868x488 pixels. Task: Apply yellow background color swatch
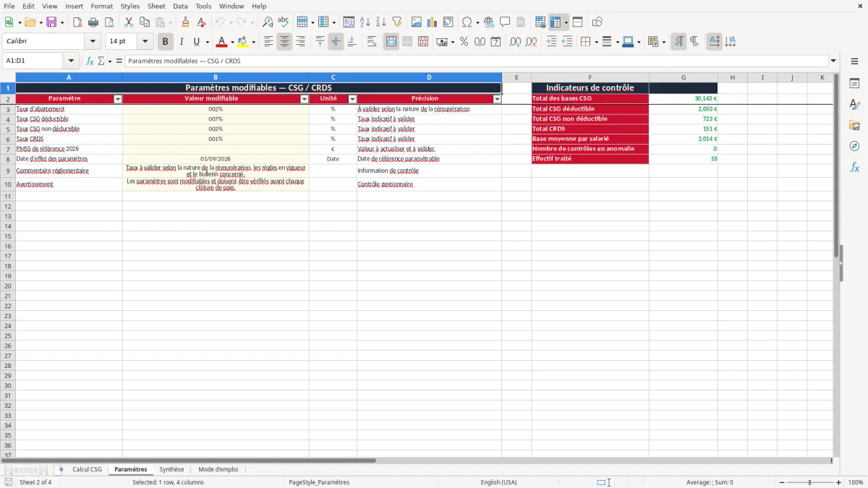click(242, 42)
